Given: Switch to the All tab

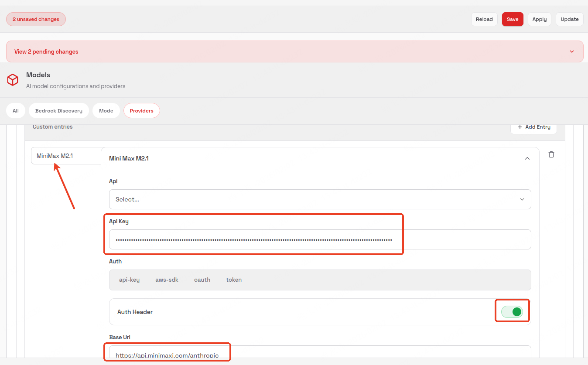Looking at the screenshot, I should coord(16,111).
